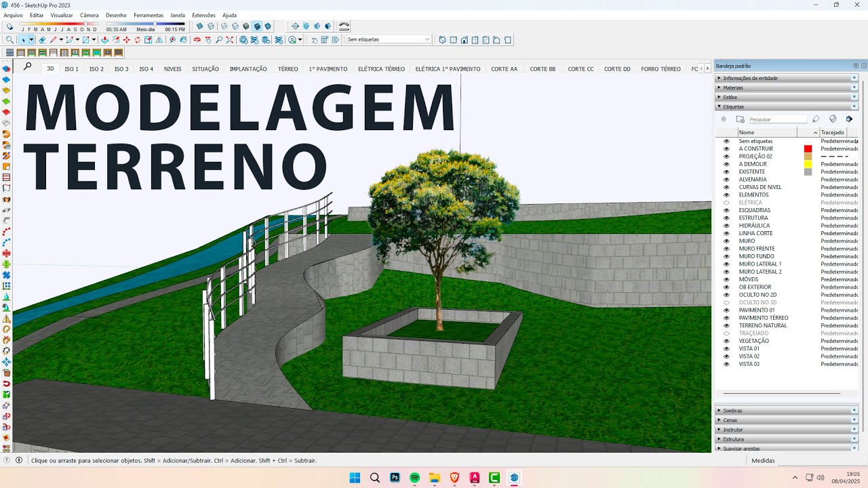The height and width of the screenshot is (488, 868).
Task: Open the Ferramentas menu
Action: (149, 15)
